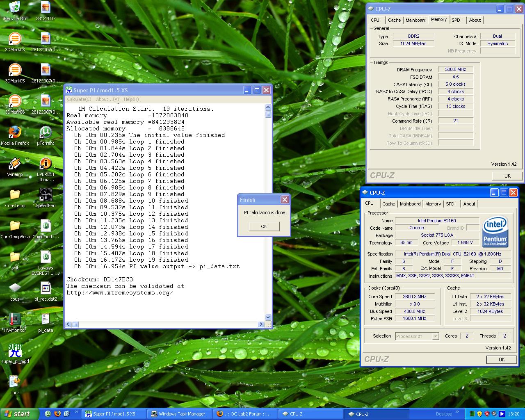This screenshot has width=525, height=420.
Task: Close the Finish dialog with its X
Action: (285, 200)
